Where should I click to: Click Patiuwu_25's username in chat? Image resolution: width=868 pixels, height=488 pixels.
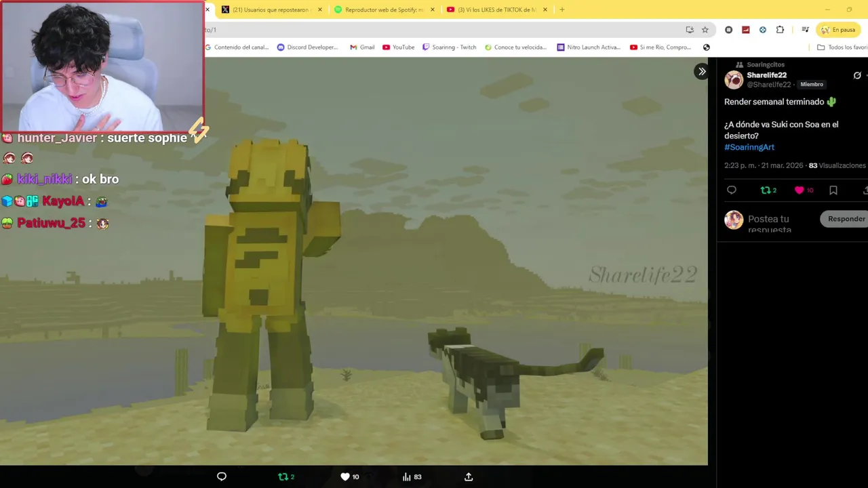pyautogui.click(x=52, y=223)
